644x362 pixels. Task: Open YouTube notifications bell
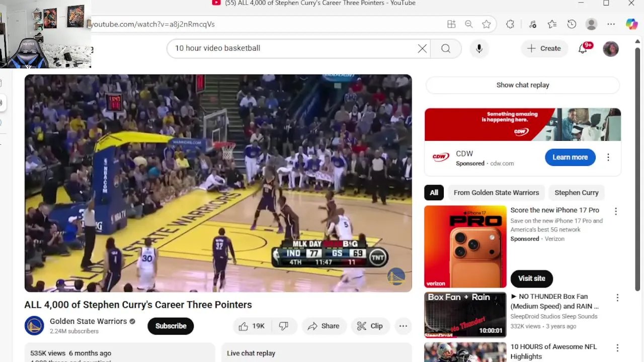coord(583,48)
